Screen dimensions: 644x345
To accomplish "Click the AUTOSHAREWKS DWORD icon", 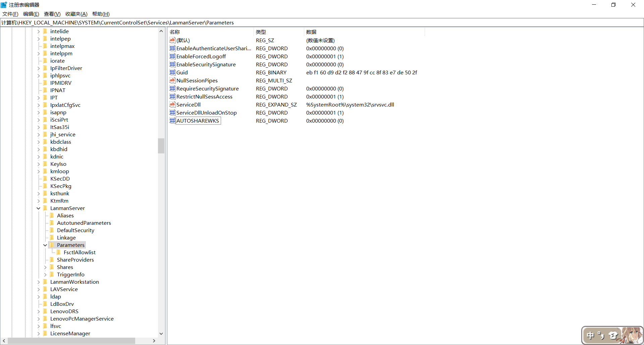I will point(172,121).
